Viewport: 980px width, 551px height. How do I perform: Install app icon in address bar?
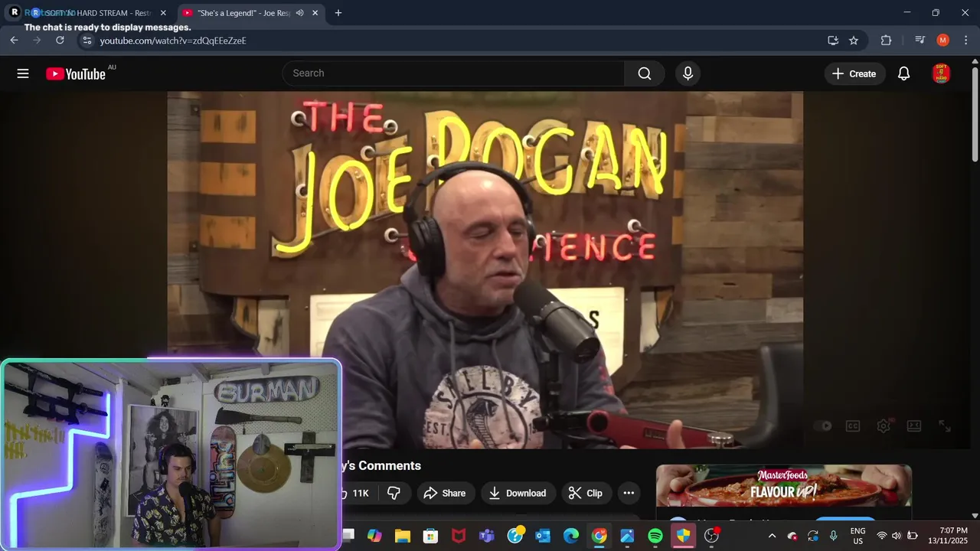(x=833, y=41)
